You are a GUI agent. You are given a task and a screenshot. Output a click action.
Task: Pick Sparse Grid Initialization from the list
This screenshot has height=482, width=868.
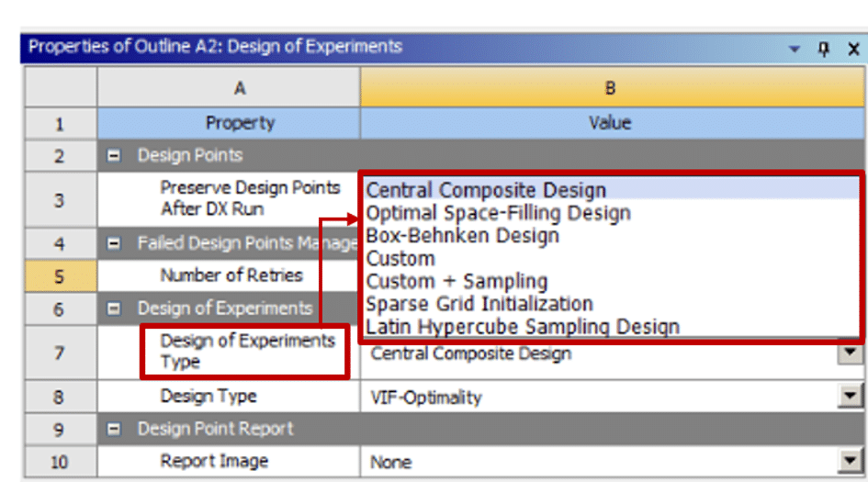click(x=479, y=304)
